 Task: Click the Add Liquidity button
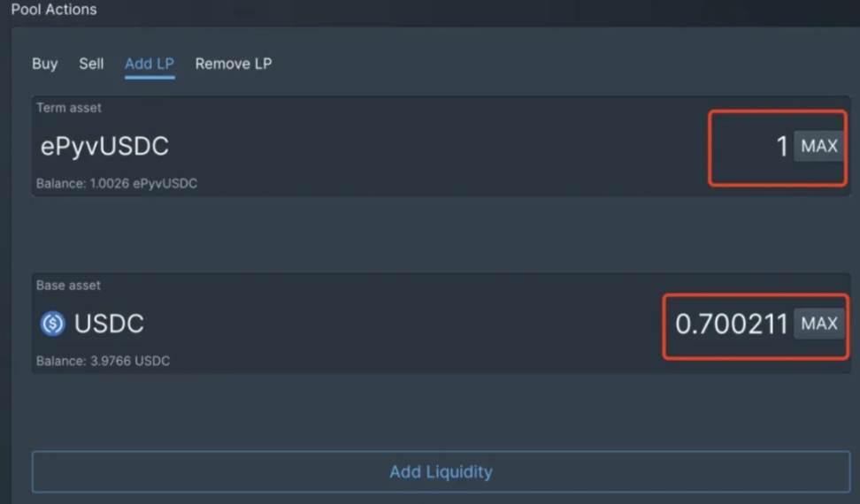click(x=441, y=471)
